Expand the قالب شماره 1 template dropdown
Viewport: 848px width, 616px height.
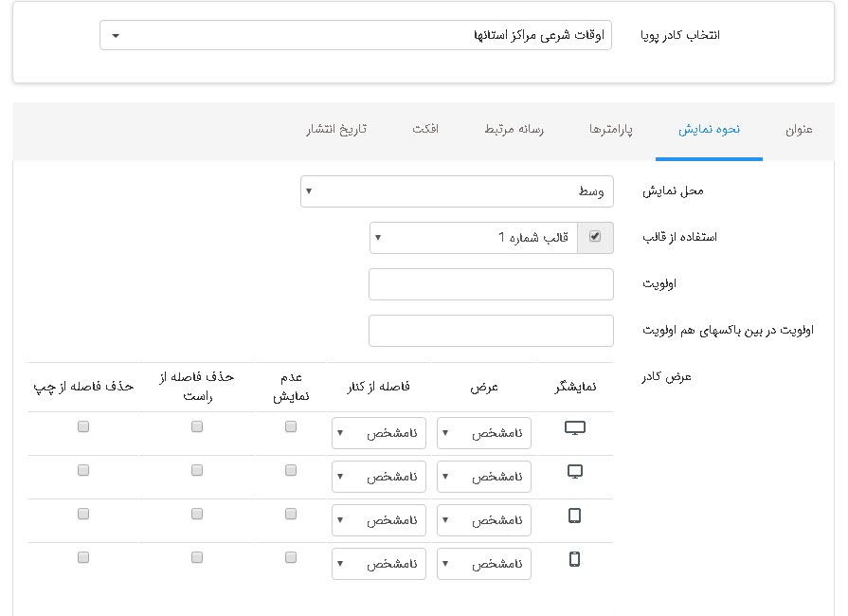tap(474, 237)
